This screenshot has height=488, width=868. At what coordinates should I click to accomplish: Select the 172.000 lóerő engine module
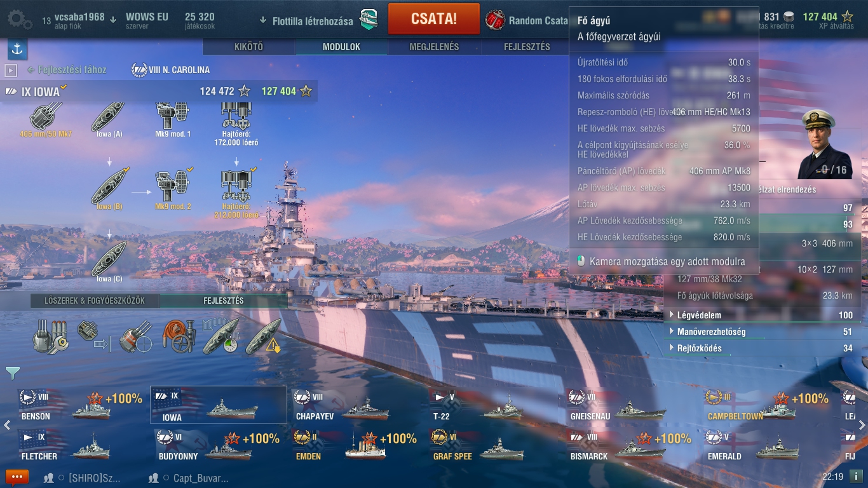click(236, 124)
